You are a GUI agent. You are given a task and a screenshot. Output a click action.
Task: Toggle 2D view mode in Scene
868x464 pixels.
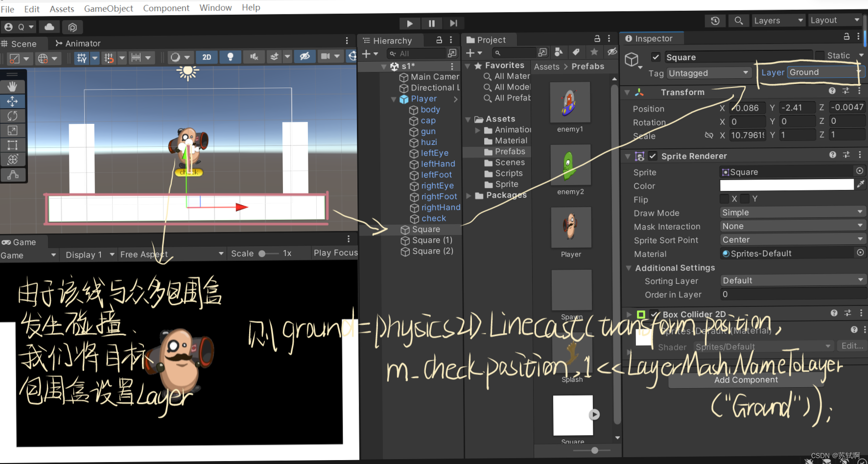point(207,57)
